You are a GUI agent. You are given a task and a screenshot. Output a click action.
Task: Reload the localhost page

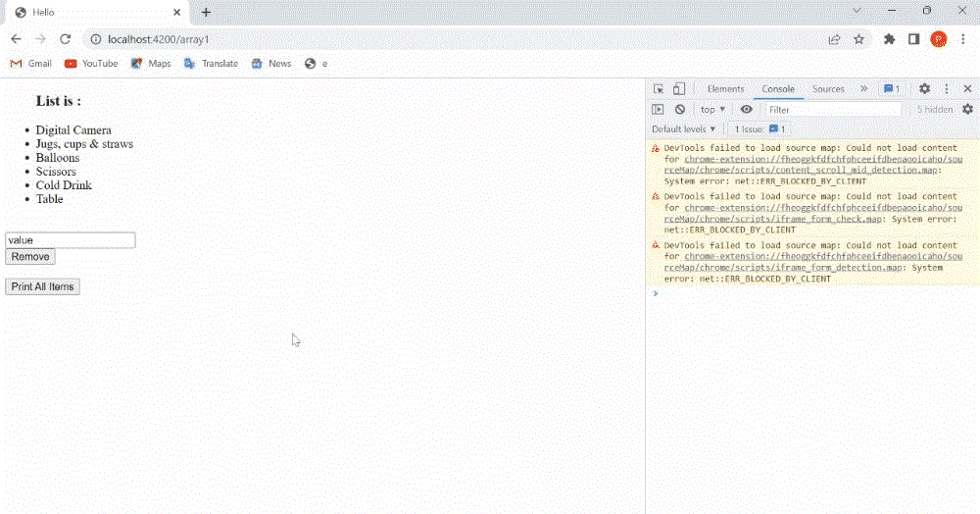tap(65, 39)
